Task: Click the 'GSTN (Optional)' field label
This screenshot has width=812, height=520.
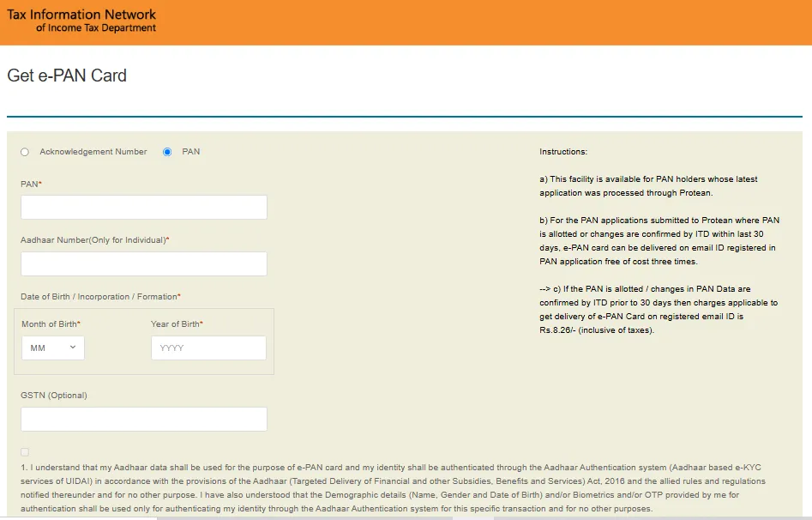Action: click(54, 396)
